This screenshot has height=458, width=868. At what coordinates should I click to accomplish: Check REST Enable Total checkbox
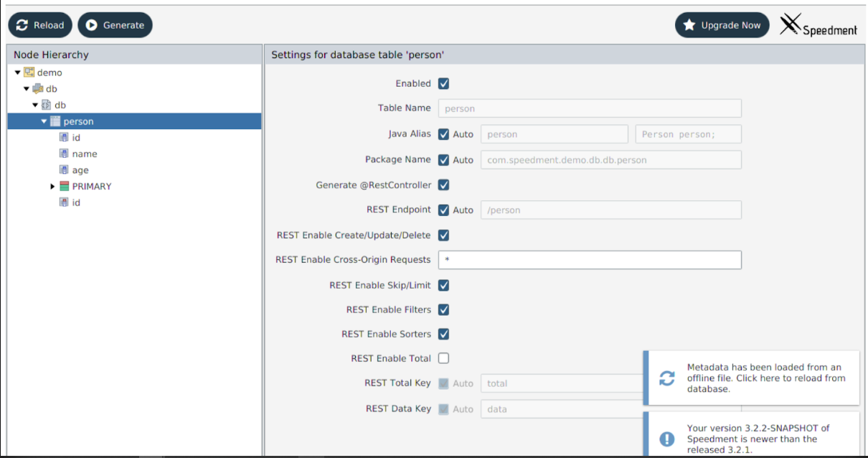coord(444,358)
